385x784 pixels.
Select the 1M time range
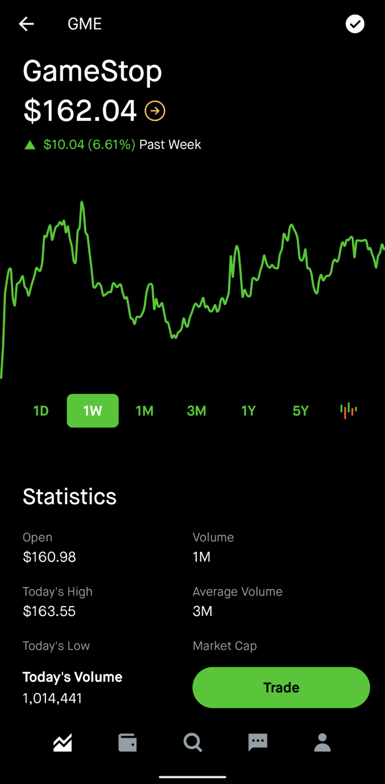pyautogui.click(x=144, y=411)
